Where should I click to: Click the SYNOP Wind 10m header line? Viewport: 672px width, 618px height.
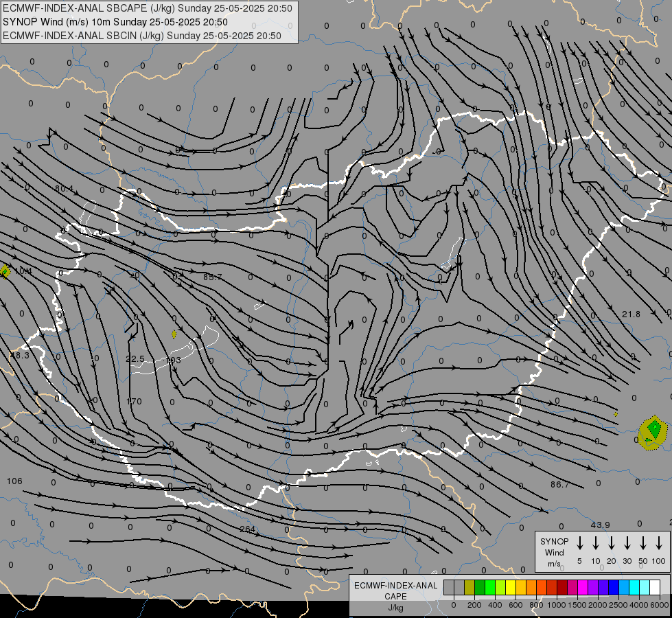coord(115,22)
